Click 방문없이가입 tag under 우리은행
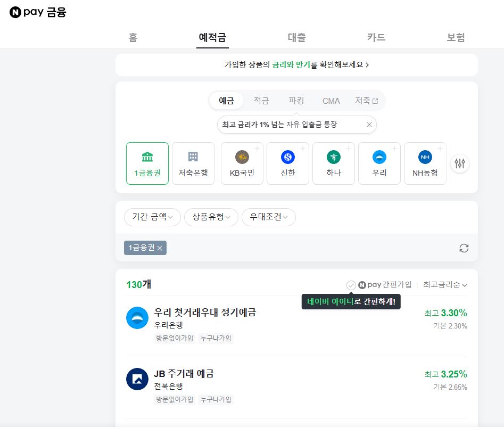504x427 pixels. pyautogui.click(x=175, y=338)
